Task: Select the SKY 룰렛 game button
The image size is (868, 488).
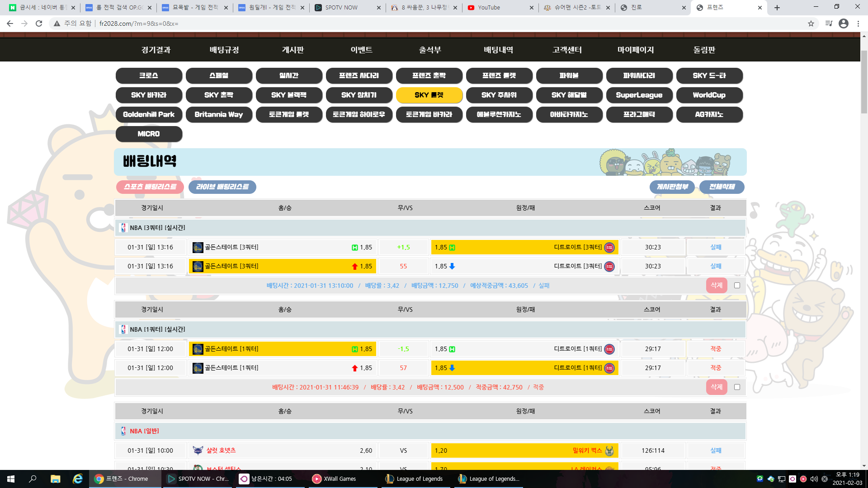Action: 429,95
